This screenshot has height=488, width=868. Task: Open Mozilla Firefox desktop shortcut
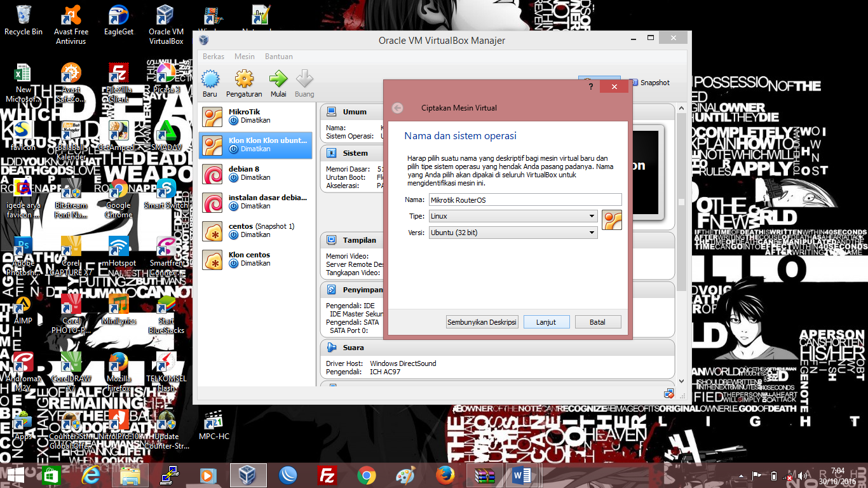coord(119,372)
